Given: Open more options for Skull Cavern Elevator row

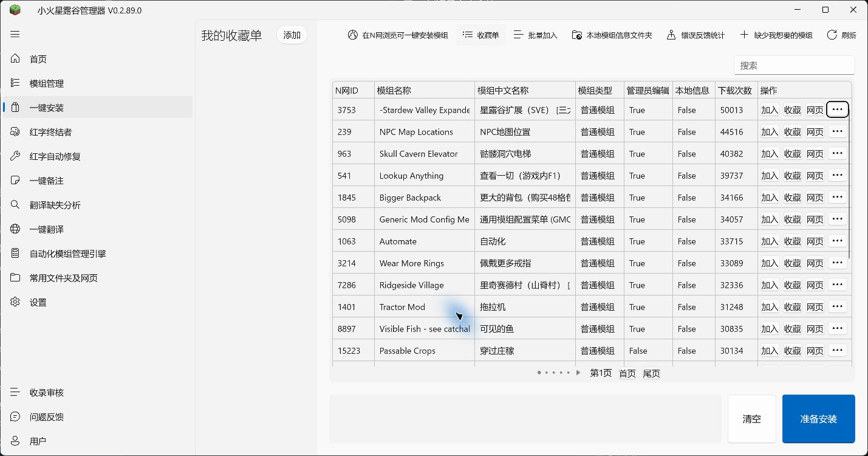Looking at the screenshot, I should pyautogui.click(x=837, y=153).
